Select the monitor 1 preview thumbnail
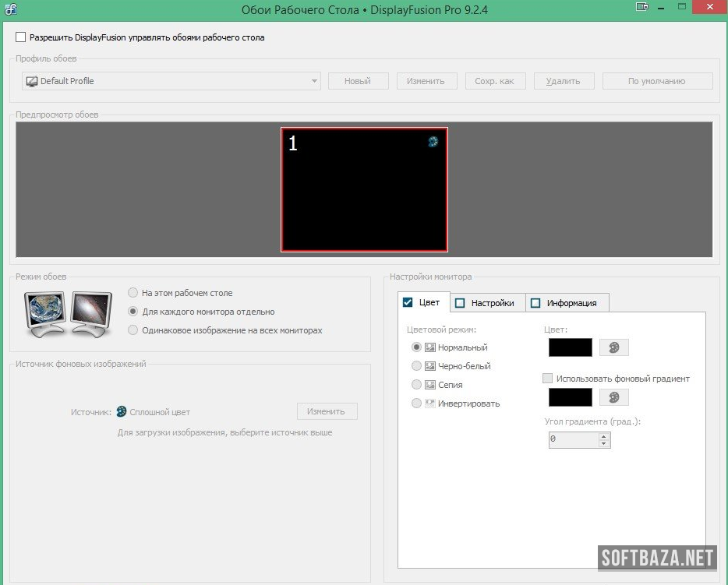728x585 pixels. (x=364, y=190)
